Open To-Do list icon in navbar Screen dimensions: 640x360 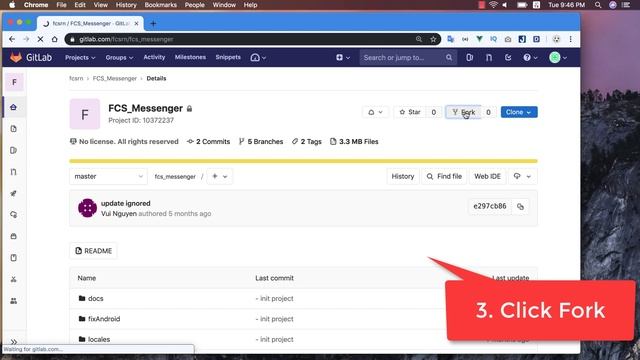coord(508,58)
